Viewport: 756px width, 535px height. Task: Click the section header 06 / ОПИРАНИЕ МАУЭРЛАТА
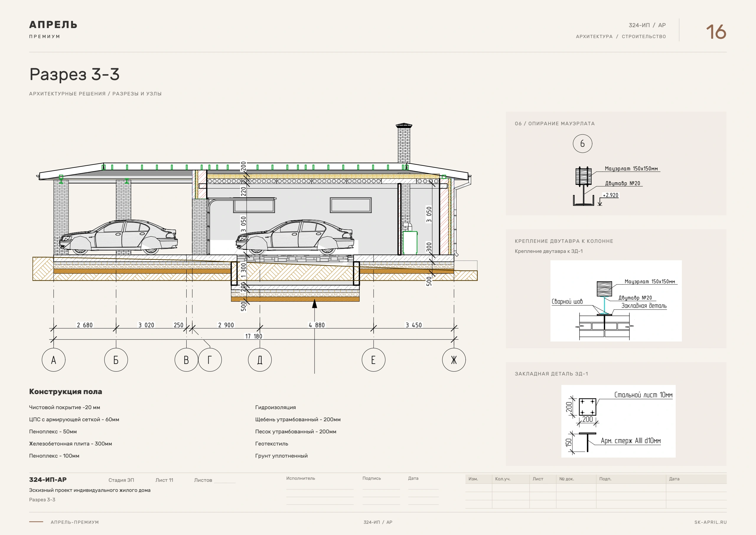(555, 123)
